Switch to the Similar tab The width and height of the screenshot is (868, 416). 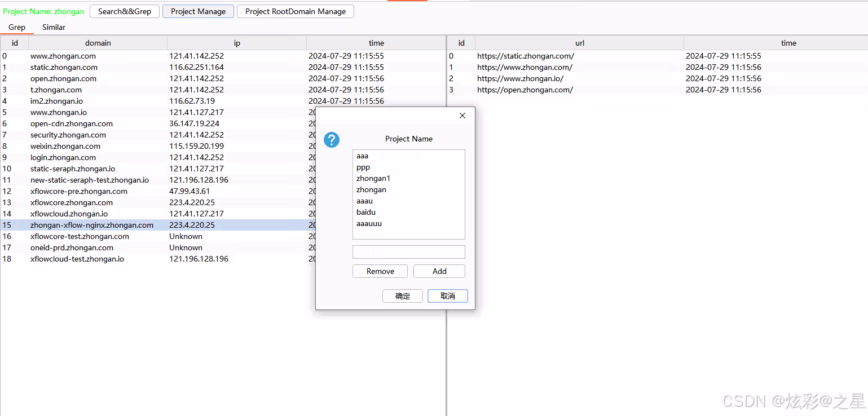click(54, 27)
